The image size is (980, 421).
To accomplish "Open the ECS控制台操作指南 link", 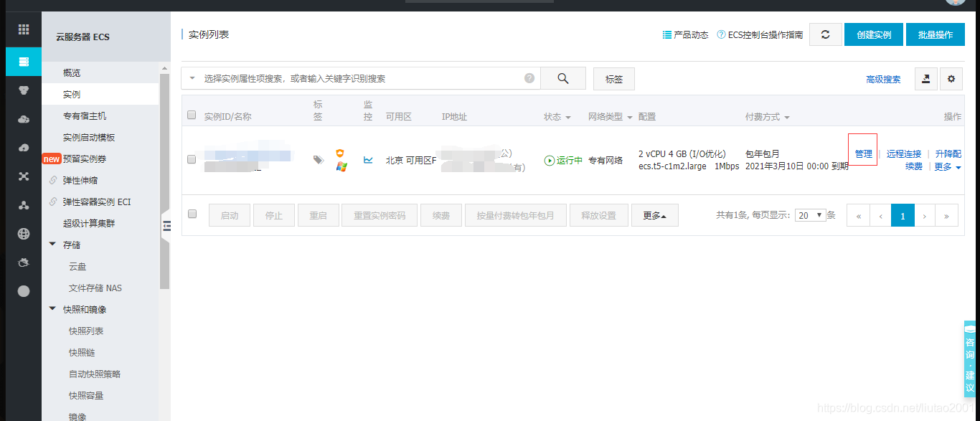I will [760, 34].
